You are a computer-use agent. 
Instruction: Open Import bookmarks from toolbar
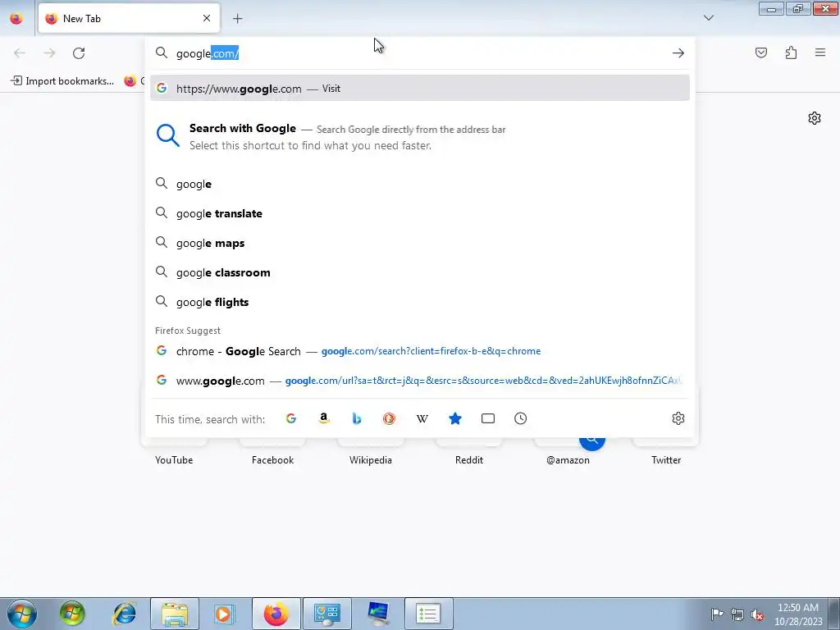tap(62, 81)
